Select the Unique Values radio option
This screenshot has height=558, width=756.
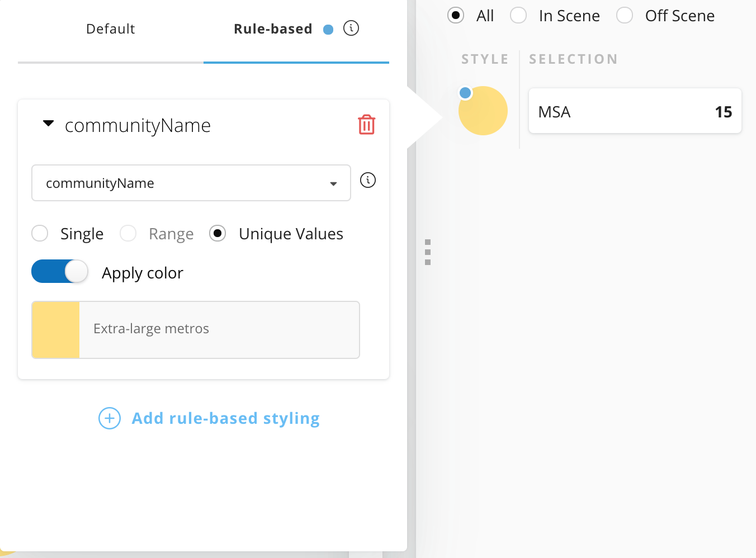pos(218,233)
